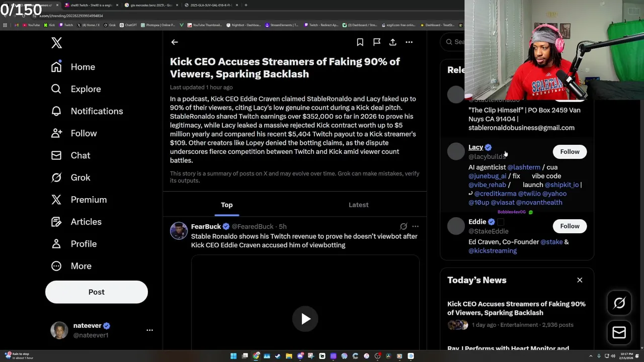This screenshot has height=362, width=644.
Task: Open the @lashterm mention link
Action: point(524,167)
